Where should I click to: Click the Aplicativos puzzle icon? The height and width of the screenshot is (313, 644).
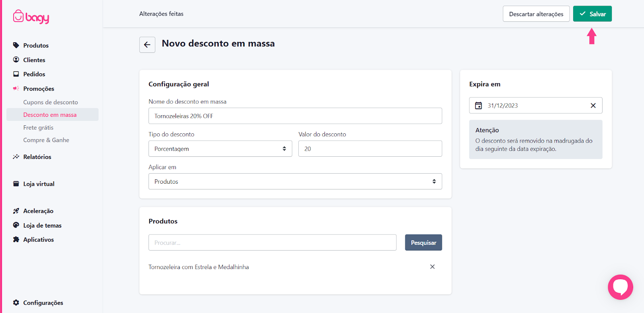(16, 239)
